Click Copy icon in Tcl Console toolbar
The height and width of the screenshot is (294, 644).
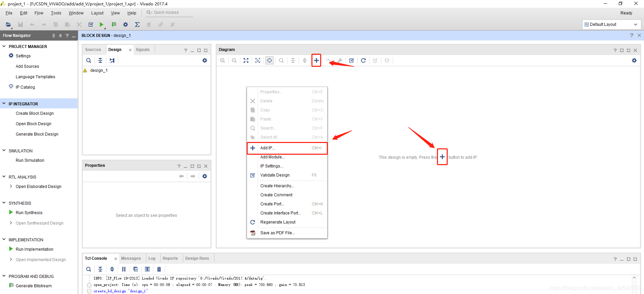pos(136,269)
